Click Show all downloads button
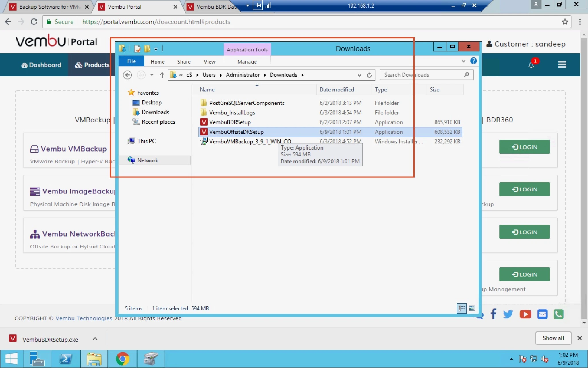Viewport: 588px width, 368px height. 553,338
